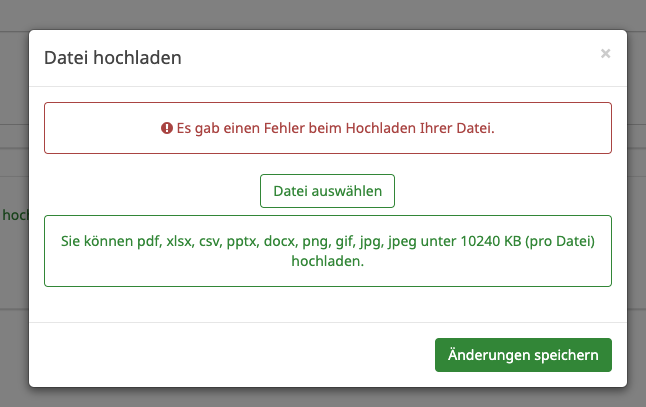Select the upload error message text

[x=336, y=129]
